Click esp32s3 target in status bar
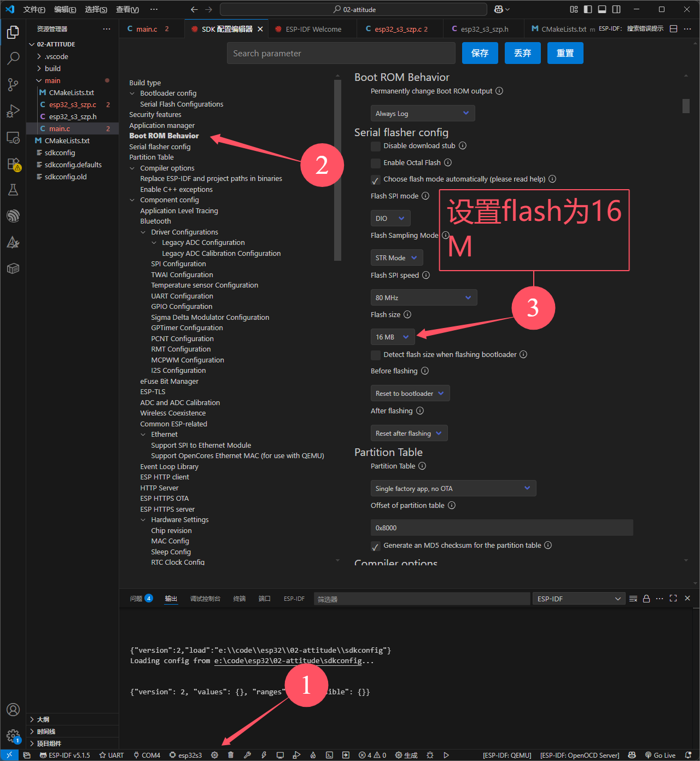 [185, 755]
